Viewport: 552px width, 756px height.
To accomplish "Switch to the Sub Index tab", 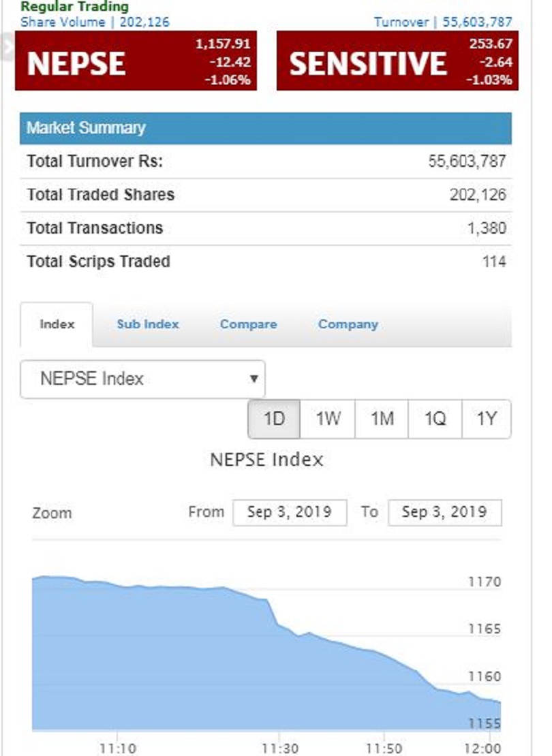I will coord(147,324).
